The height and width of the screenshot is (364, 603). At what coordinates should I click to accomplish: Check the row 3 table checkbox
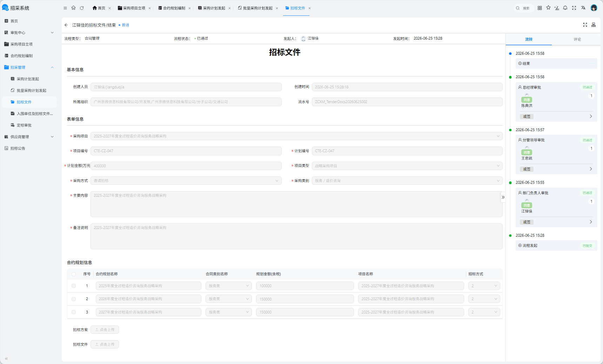coord(74,312)
